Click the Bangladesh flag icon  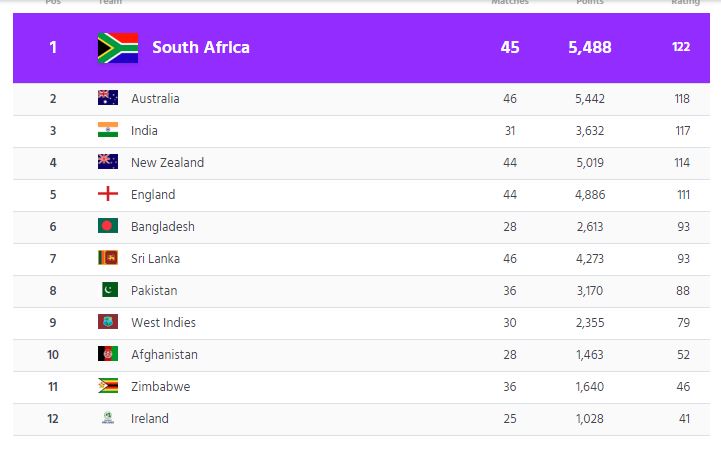(x=108, y=226)
